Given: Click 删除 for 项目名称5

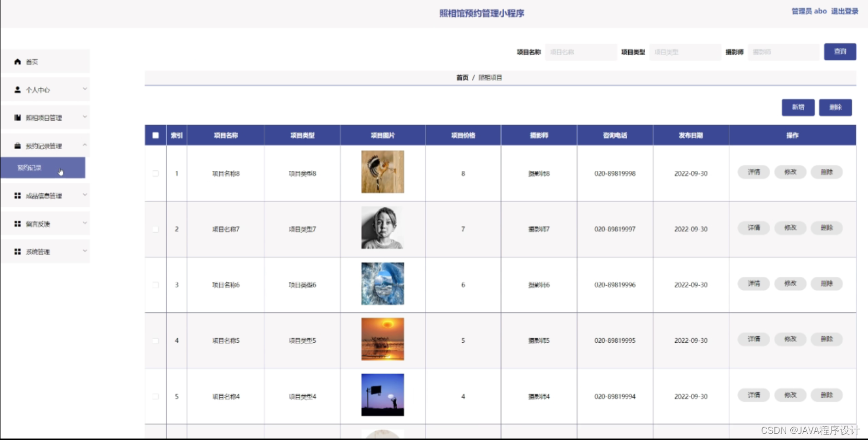Looking at the screenshot, I should click(827, 339).
